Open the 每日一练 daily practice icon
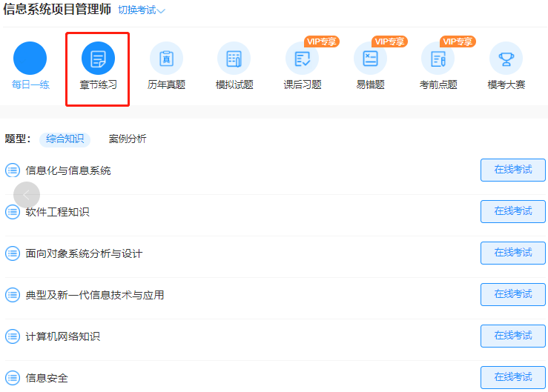Viewport: 548px width, 392px height. pos(30,59)
